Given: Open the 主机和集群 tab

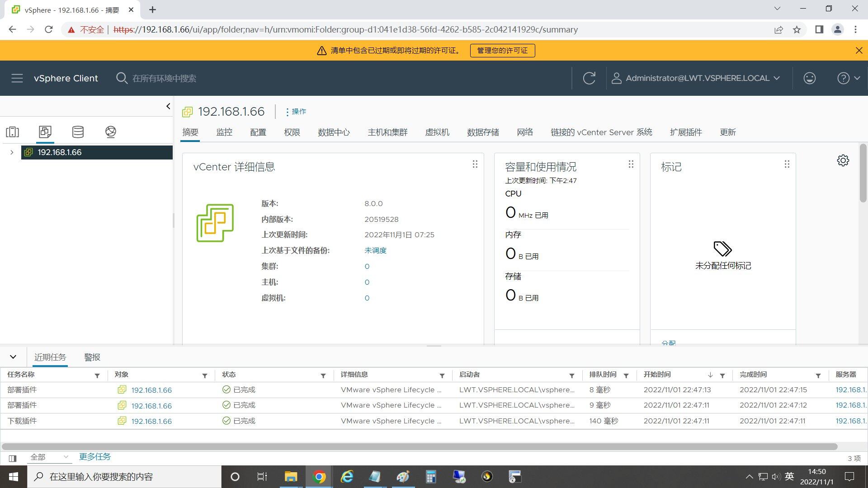Looking at the screenshot, I should tap(387, 132).
